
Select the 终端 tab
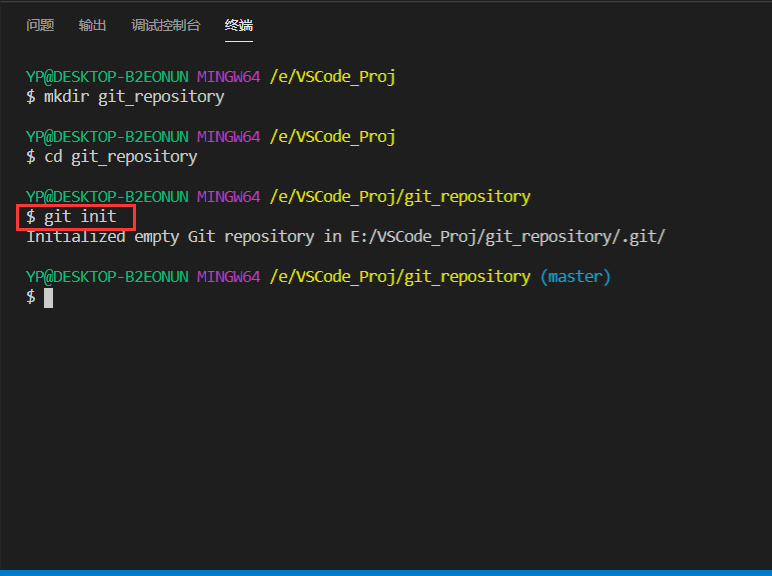(239, 25)
